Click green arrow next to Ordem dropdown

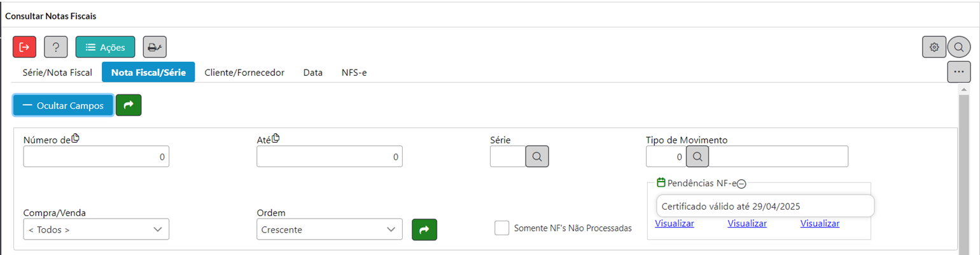[424, 229]
